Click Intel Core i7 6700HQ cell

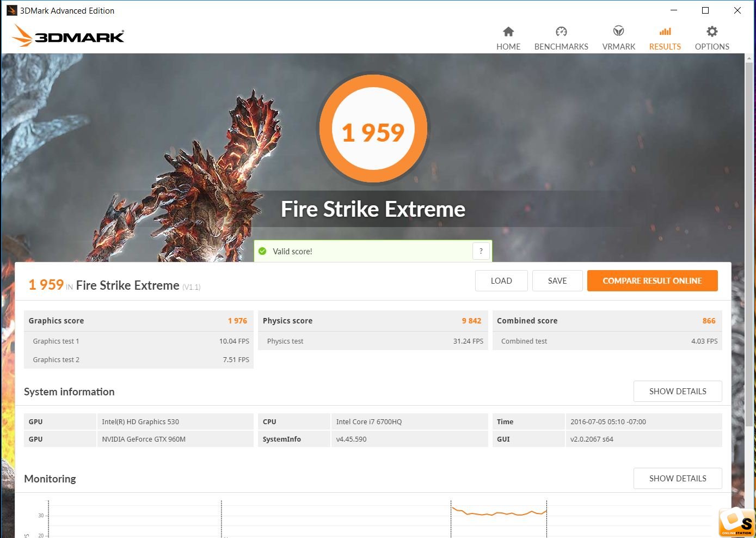point(409,421)
